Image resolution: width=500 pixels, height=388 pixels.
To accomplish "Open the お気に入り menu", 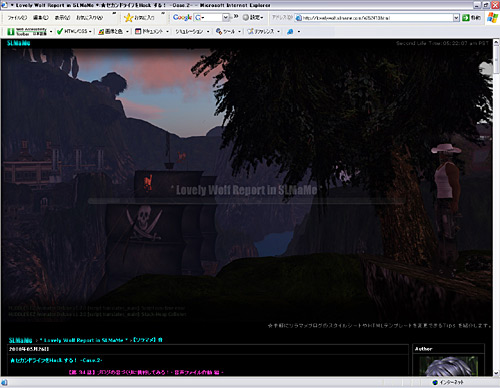I will point(90,18).
